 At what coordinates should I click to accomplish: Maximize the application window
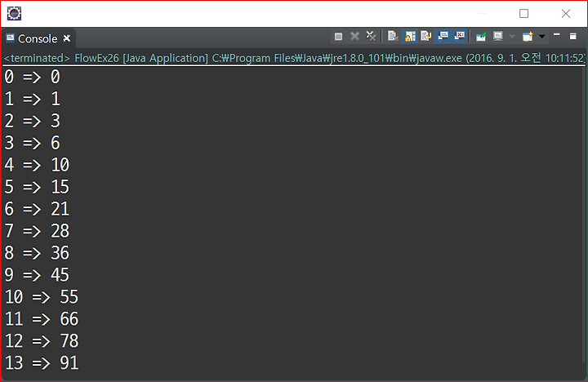[523, 14]
